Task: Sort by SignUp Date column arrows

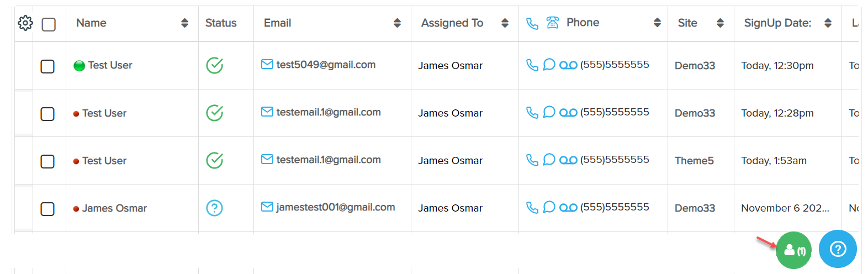Action: coord(828,23)
